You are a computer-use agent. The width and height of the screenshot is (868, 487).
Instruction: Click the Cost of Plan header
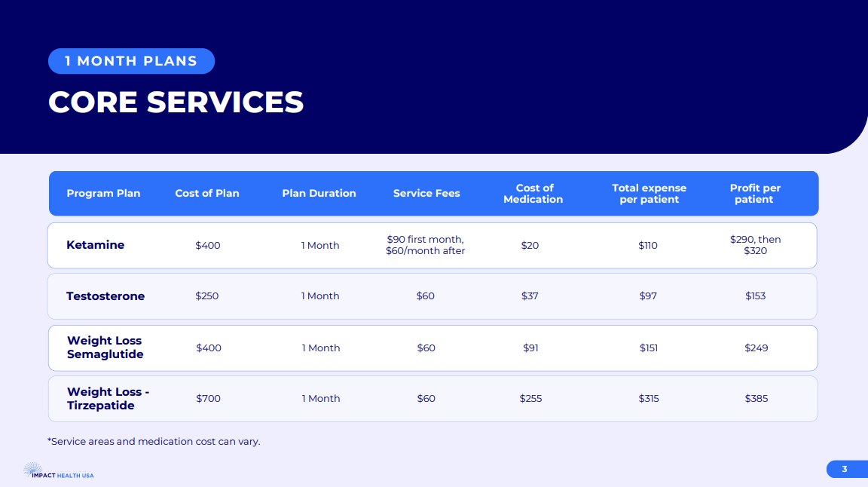click(207, 194)
